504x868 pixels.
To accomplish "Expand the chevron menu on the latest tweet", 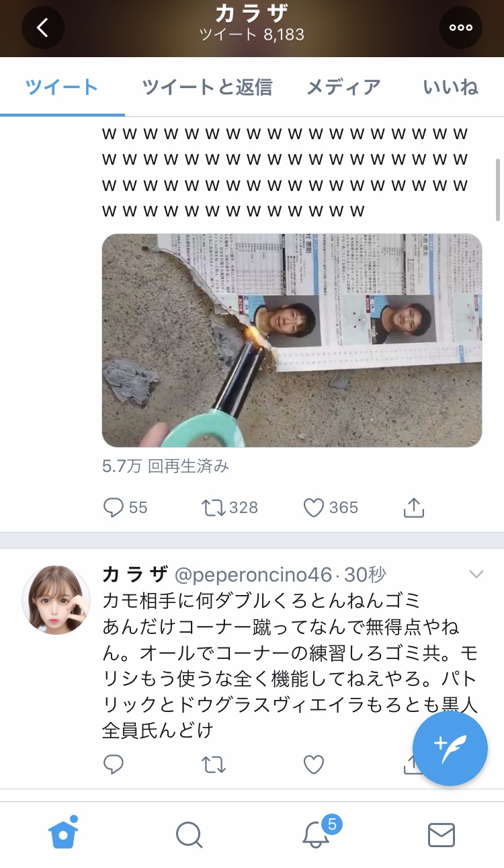I will tap(476, 574).
